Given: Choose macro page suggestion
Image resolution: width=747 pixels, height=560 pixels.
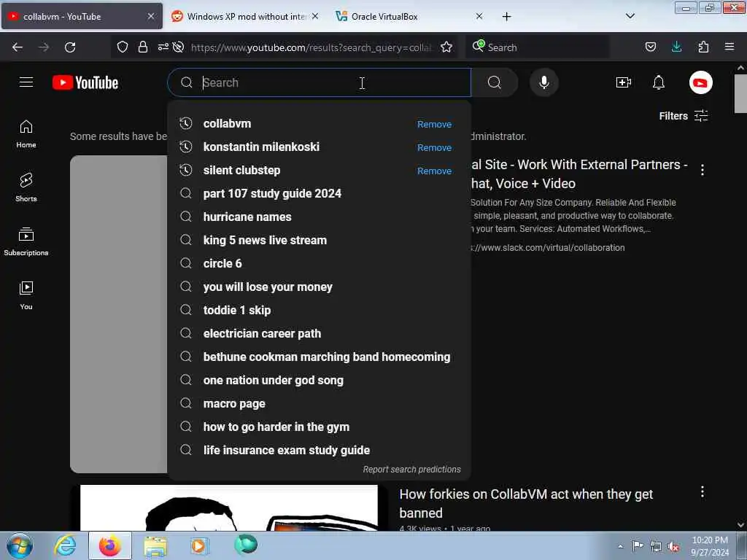Looking at the screenshot, I should coord(320,403).
